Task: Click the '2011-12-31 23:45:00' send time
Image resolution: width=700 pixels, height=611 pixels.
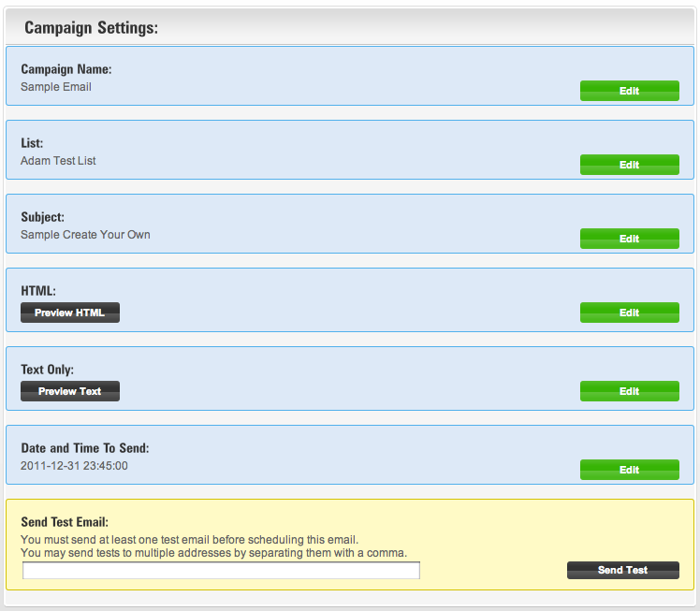Action: [x=74, y=466]
